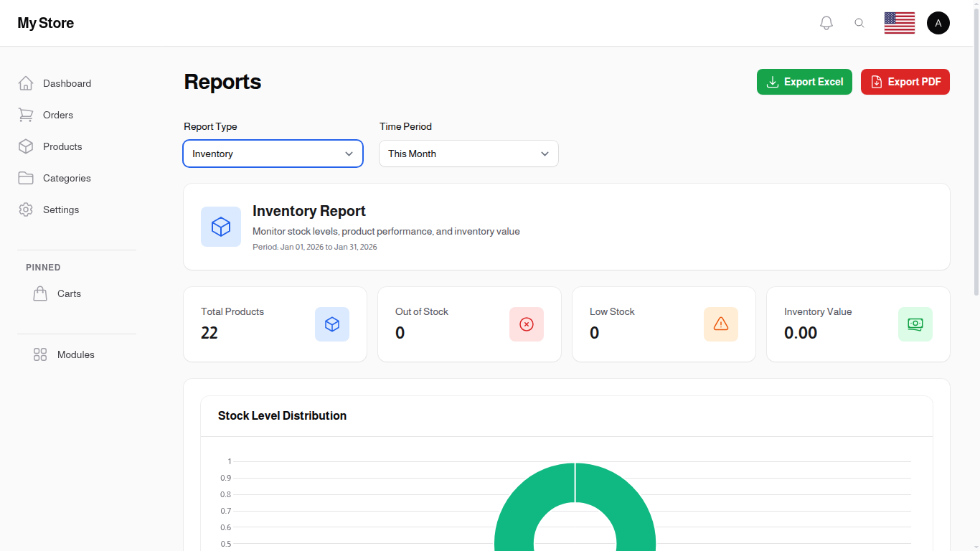Click the Products box icon
This screenshot has height=551, width=980.
26,146
